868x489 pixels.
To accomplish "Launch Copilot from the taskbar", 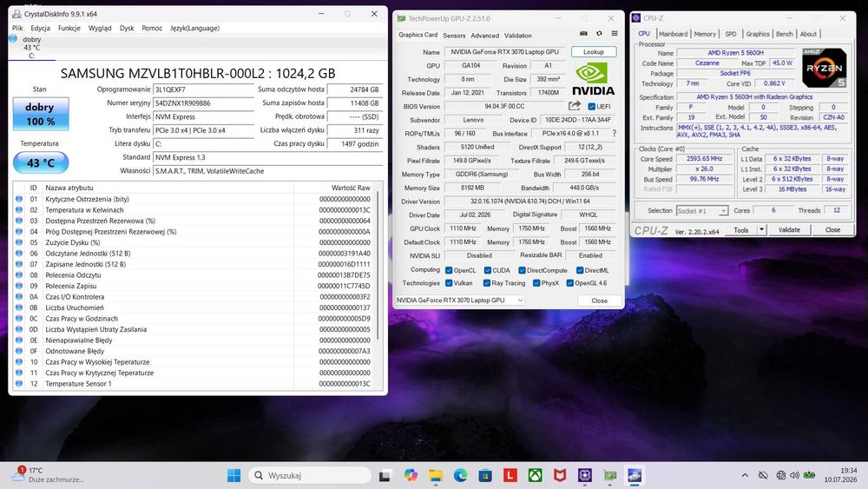I will [x=411, y=475].
